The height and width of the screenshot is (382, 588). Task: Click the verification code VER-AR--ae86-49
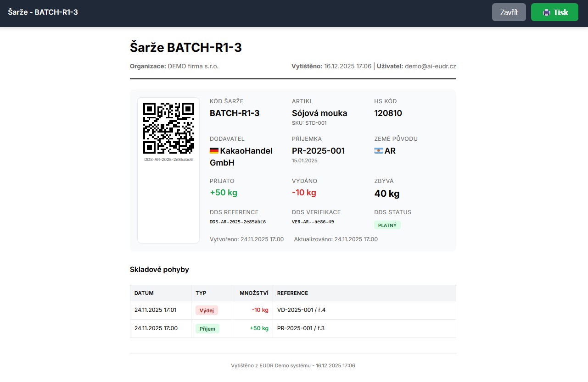313,222
